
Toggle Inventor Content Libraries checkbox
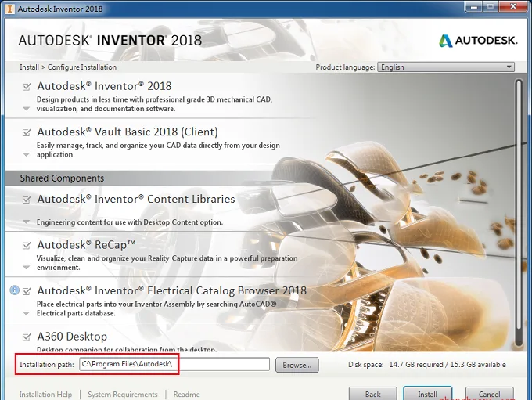coord(27,200)
